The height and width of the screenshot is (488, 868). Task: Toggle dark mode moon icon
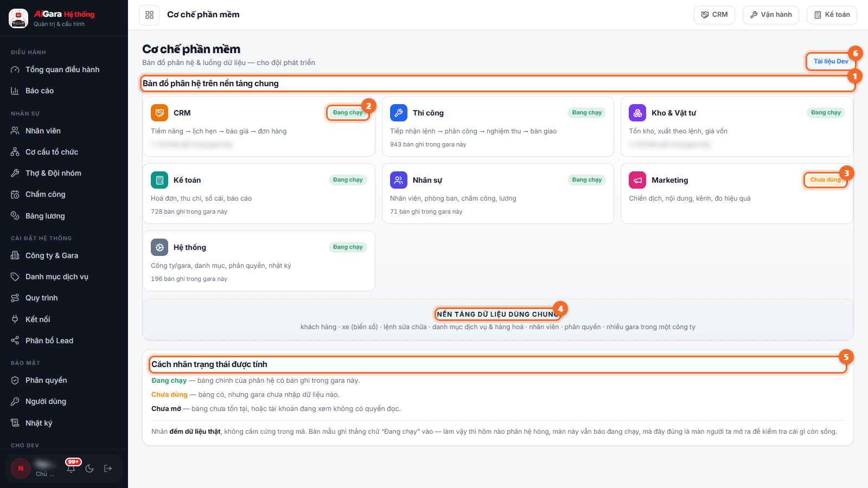tap(90, 468)
